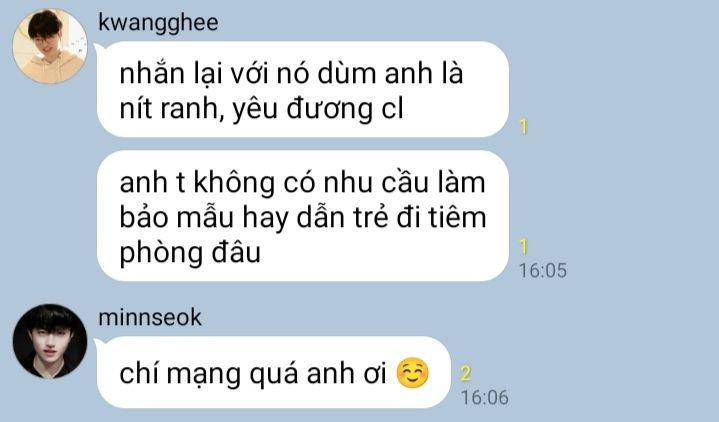719x422 pixels.
Task: Select the message starting "anh t không có"
Action: (303, 216)
